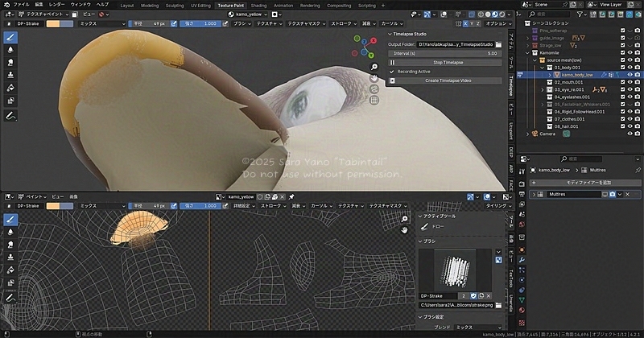The image size is (644, 338).
Task: Click the pan hand icon in viewport
Action: [x=374, y=78]
